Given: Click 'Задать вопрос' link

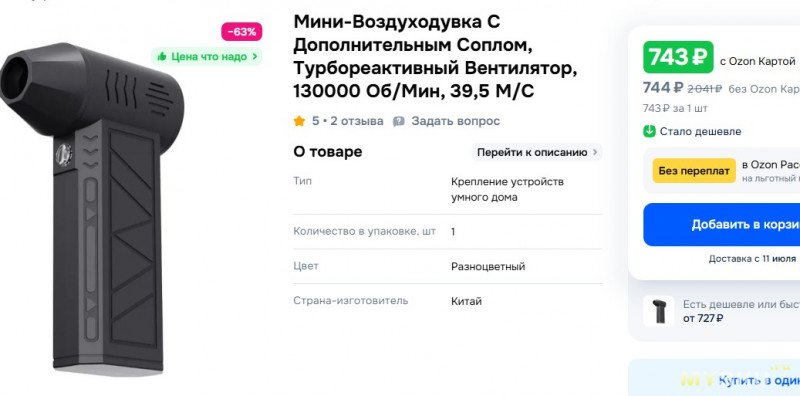Looking at the screenshot, I should coord(456,121).
